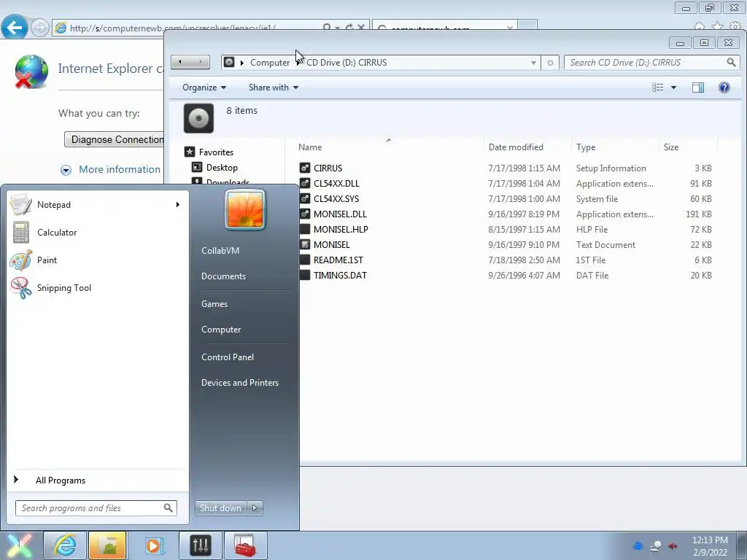Open Control Panel from the Start menu
This screenshot has height=560, width=747.
pyautogui.click(x=228, y=357)
